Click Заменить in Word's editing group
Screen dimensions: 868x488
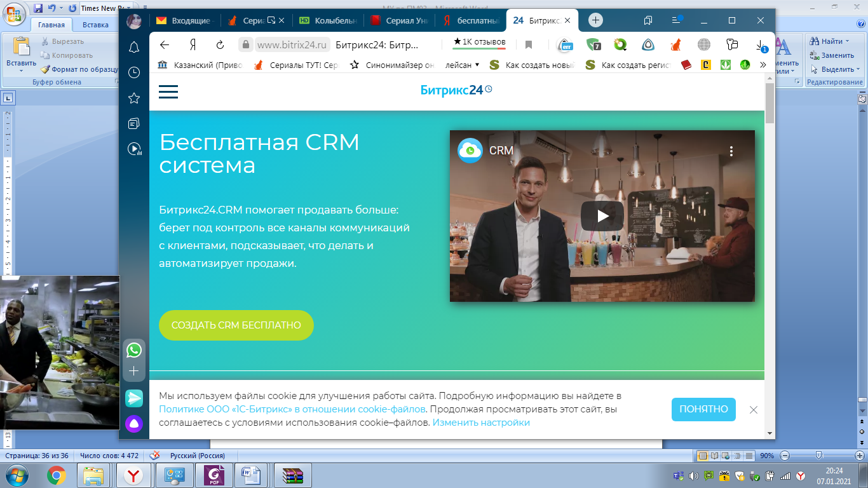click(832, 55)
